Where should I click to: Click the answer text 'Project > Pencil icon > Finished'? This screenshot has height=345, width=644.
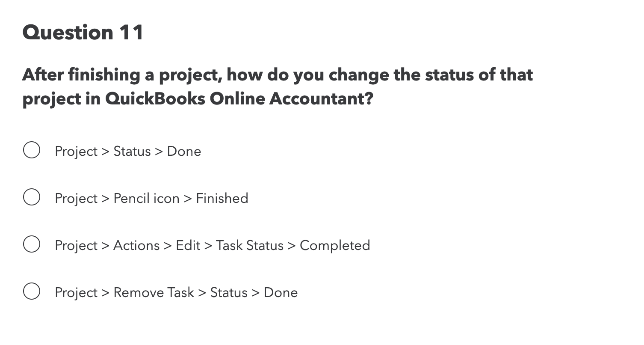tap(151, 198)
